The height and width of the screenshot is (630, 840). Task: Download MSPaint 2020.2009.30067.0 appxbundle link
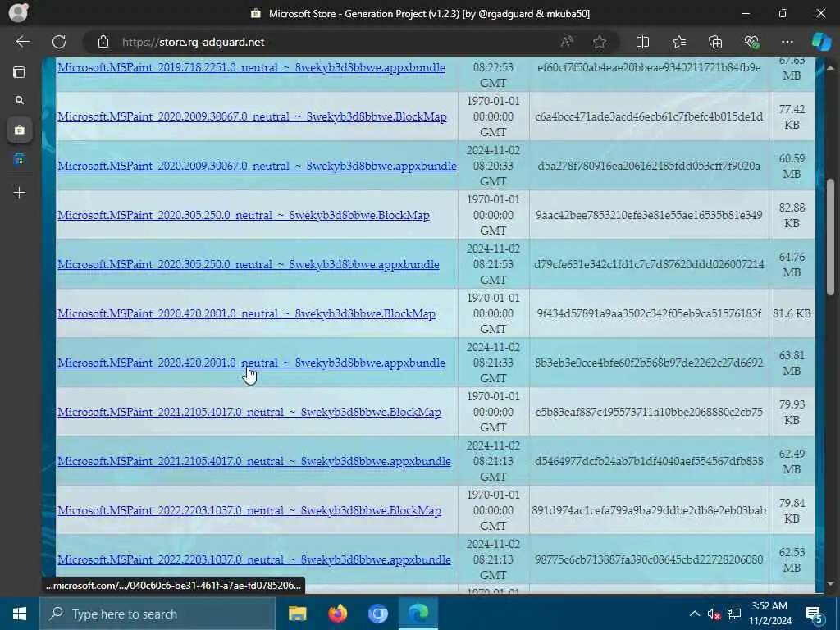click(257, 166)
